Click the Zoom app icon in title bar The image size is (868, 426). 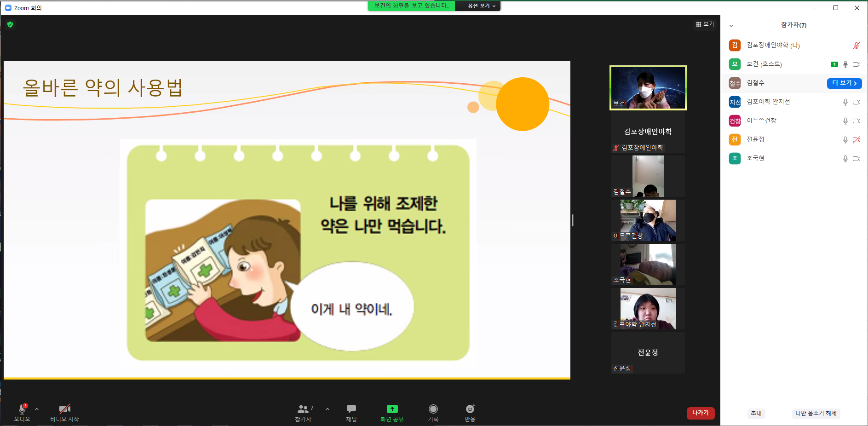[x=8, y=8]
